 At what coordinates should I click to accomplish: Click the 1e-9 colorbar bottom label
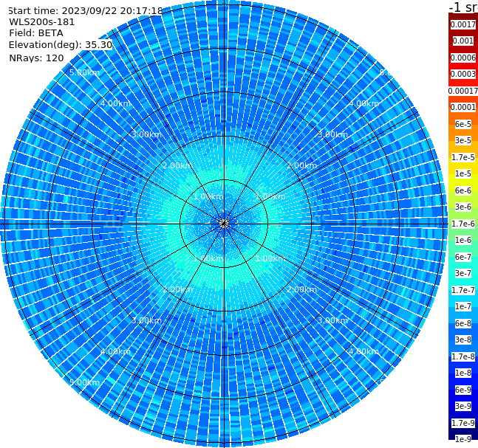[463, 439]
